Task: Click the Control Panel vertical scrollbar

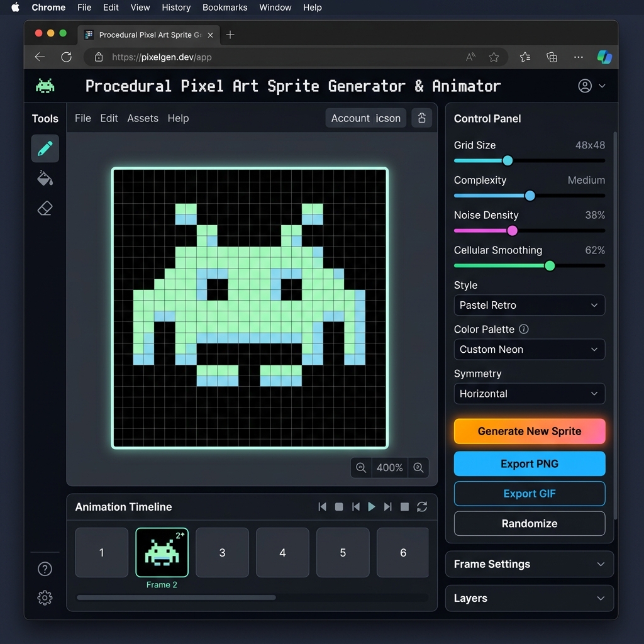Action: [615, 326]
